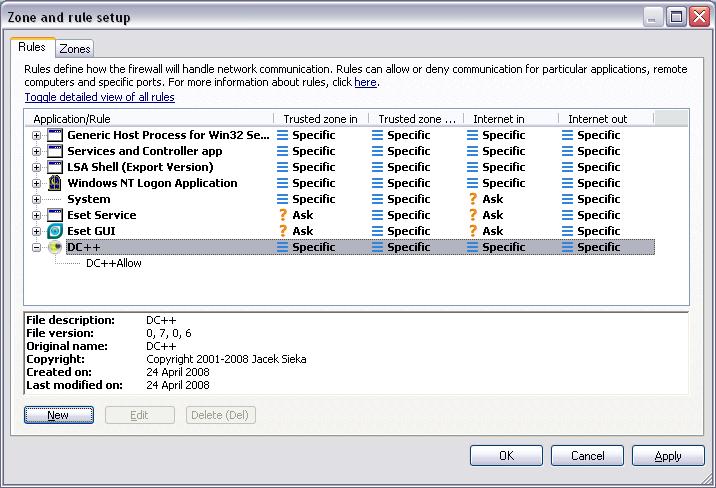The image size is (716, 488).
Task: Click the Internet out column header
Action: click(606, 119)
